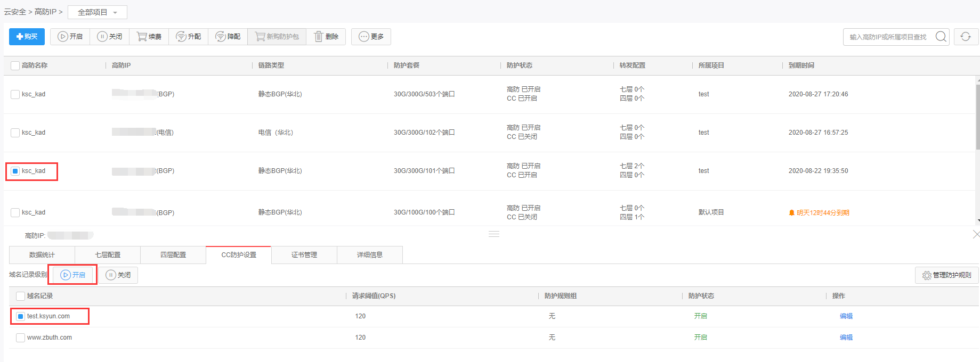
Task: Click 编辑 link for test.ksyun.com
Action: (846, 316)
